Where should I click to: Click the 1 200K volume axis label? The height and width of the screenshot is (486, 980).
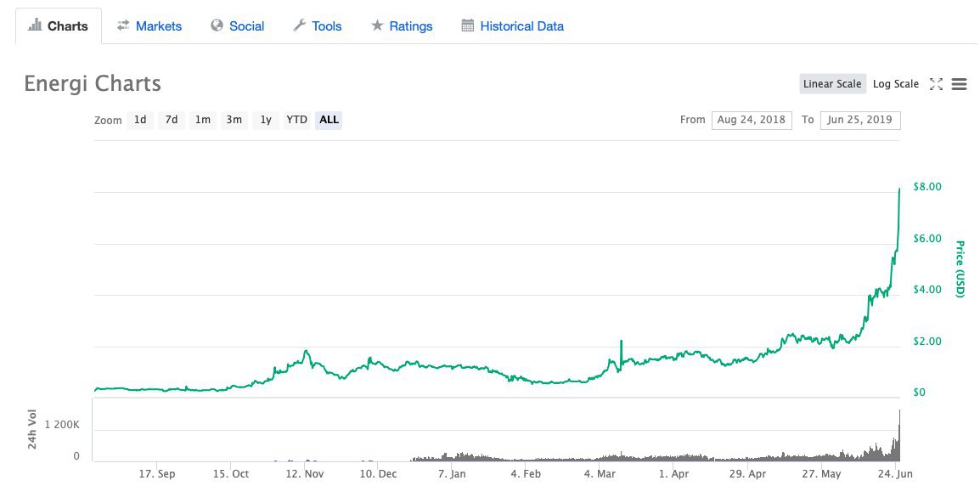click(62, 425)
